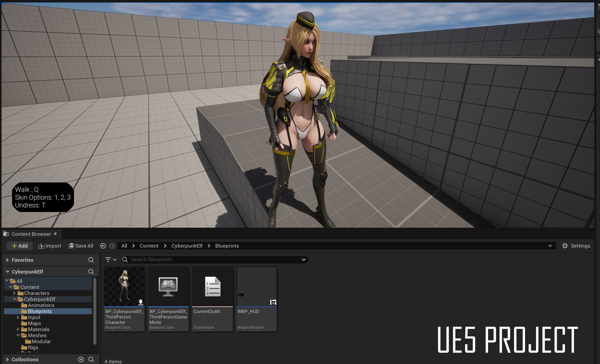Viewport: 600px width, 364px height.
Task: Click the Collections search magnifier icon
Action: pyautogui.click(x=91, y=359)
